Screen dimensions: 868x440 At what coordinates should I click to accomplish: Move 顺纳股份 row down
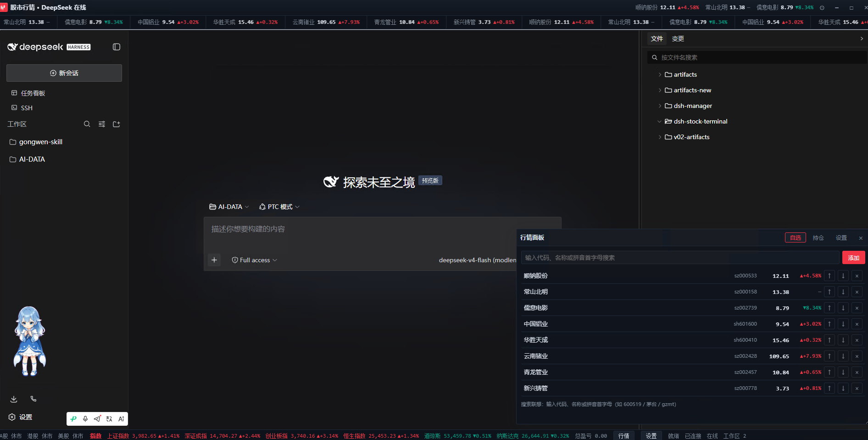[x=843, y=276]
